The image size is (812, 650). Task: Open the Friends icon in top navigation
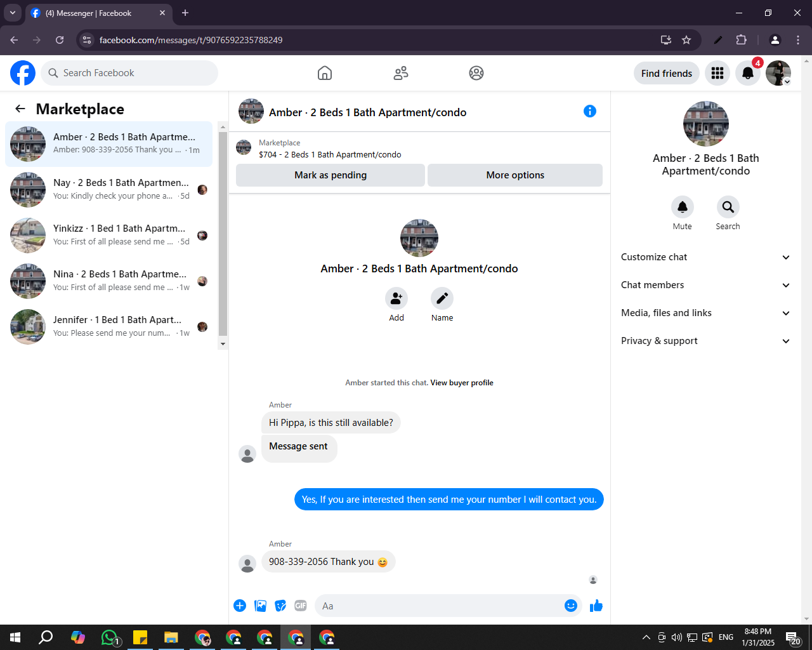point(401,73)
